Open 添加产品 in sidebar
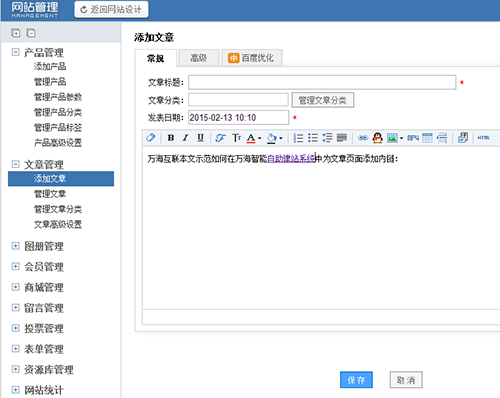This screenshot has width=500, height=398. tap(50, 66)
